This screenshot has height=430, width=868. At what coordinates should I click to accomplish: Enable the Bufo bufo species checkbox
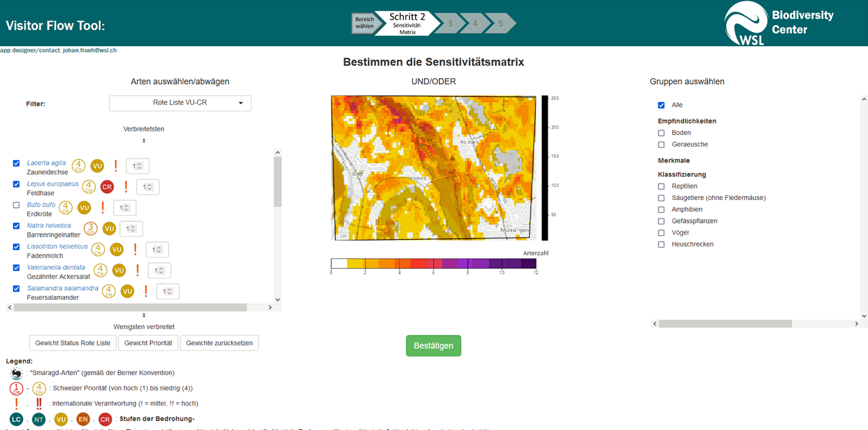coord(16,205)
